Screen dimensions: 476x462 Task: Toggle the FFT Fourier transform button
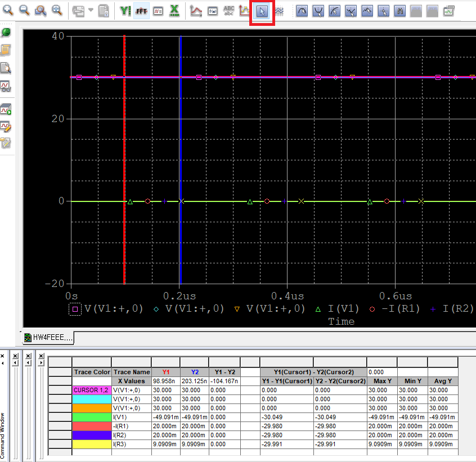click(x=142, y=11)
